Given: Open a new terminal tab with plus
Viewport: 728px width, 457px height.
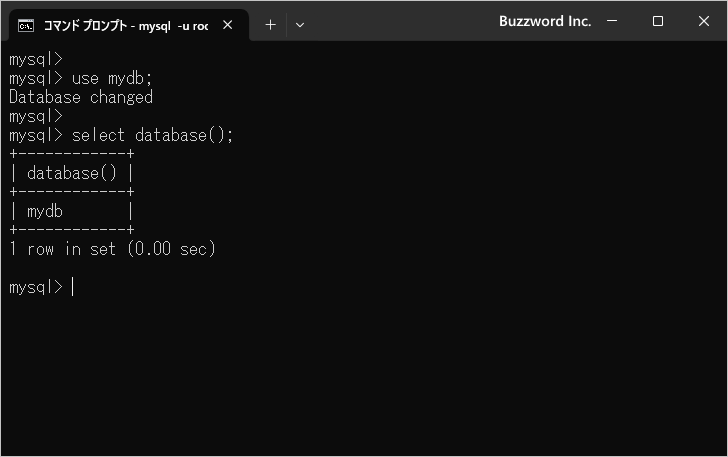Looking at the screenshot, I should coord(270,25).
